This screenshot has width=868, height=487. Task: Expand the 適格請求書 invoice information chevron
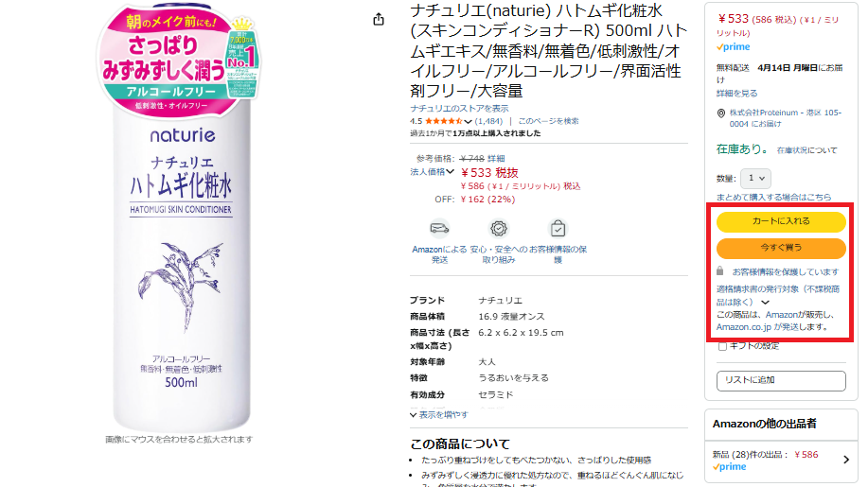pyautogui.click(x=765, y=303)
